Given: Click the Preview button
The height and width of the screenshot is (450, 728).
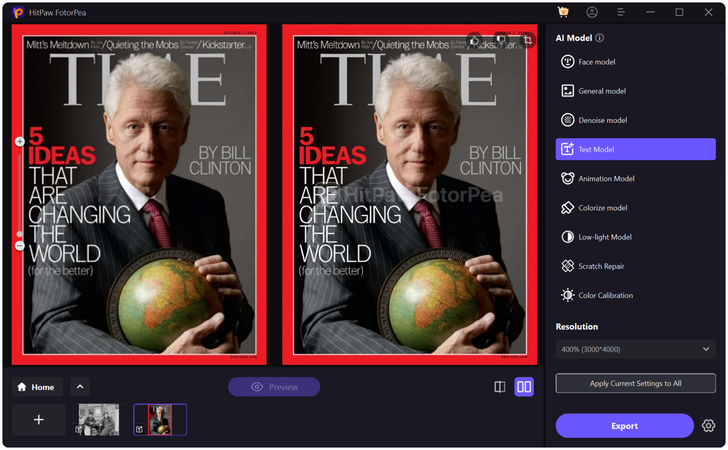Looking at the screenshot, I should tap(274, 387).
